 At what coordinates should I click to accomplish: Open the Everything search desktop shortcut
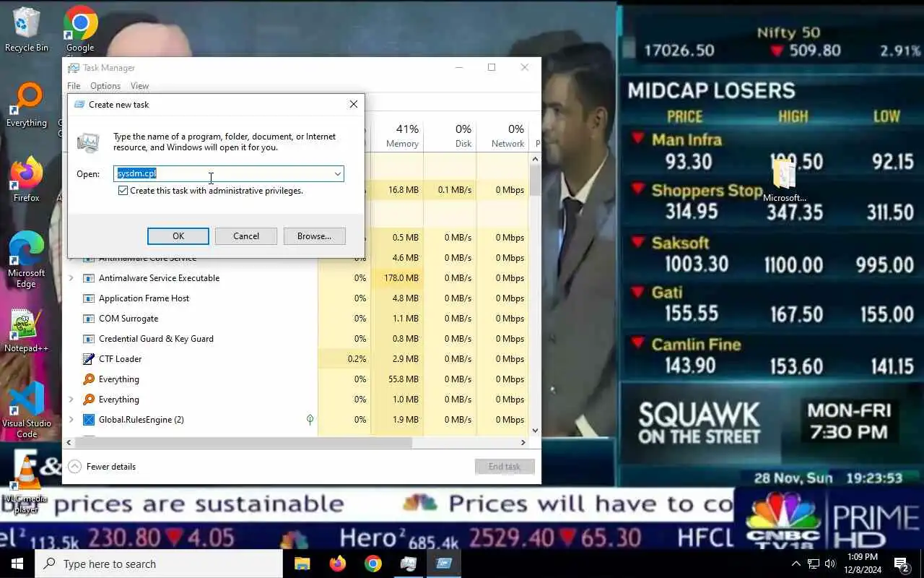click(27, 105)
